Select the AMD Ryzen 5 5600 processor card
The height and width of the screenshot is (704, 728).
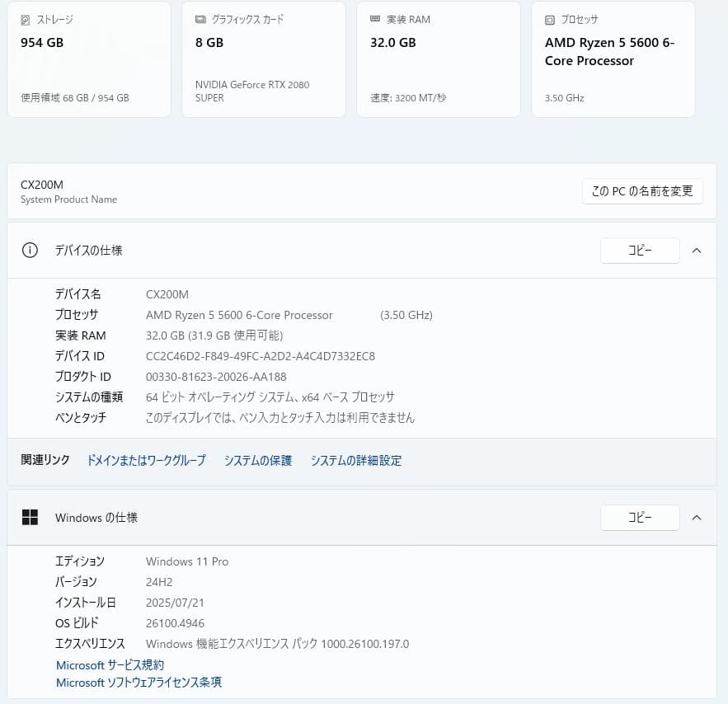613,59
